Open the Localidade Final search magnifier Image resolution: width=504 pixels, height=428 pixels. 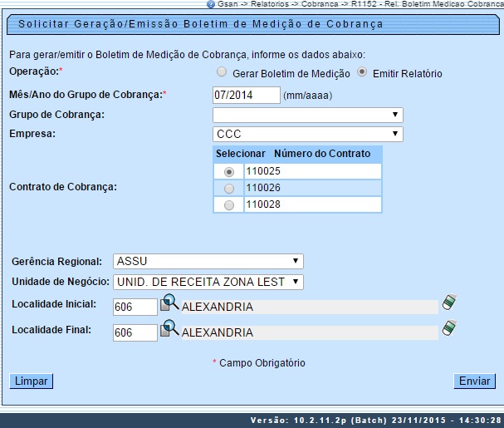[169, 329]
